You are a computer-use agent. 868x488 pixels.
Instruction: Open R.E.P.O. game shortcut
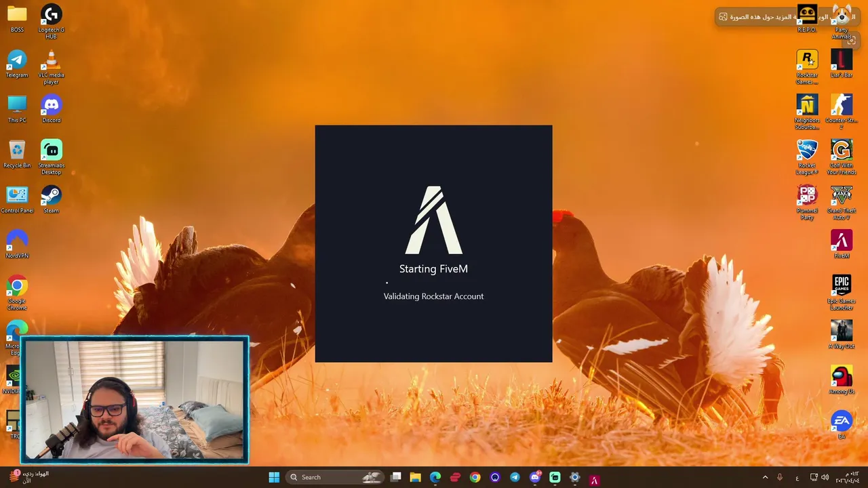coord(807,19)
